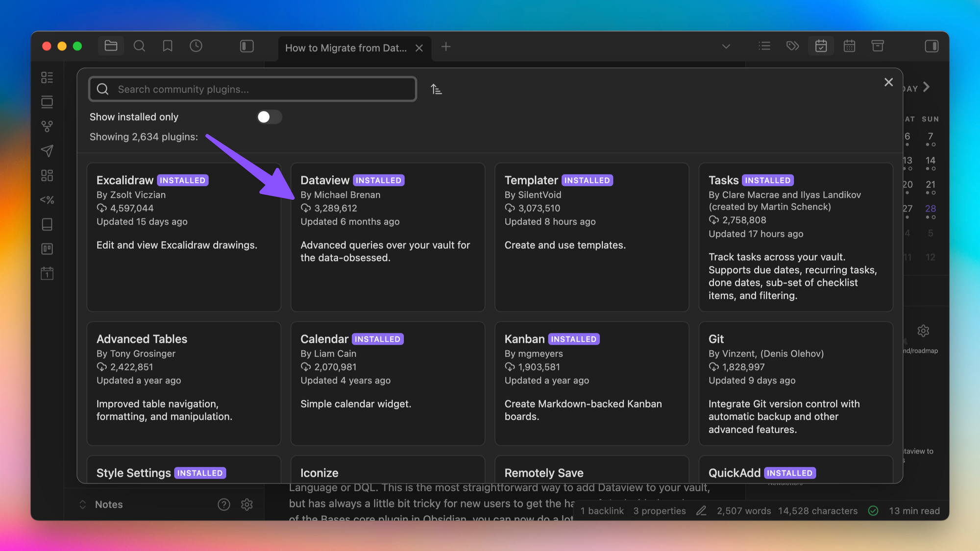Viewport: 980px width, 551px height.
Task: Open the Kanban board ribbon icon
Action: (x=47, y=249)
